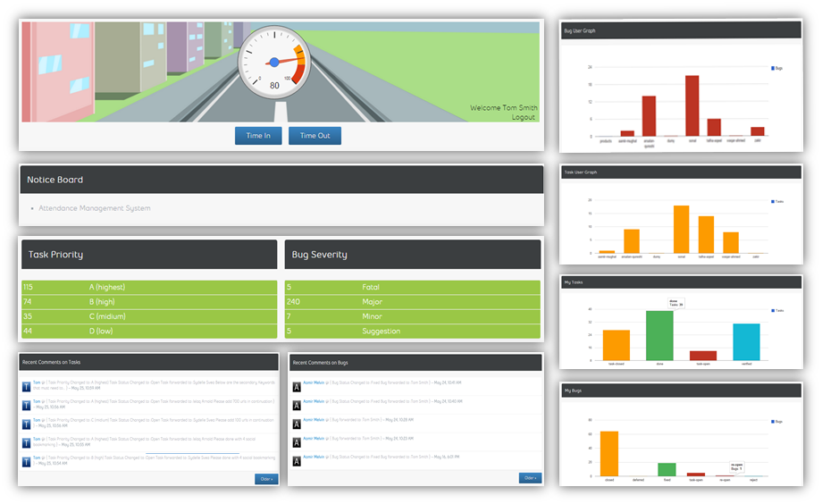The width and height of the screenshot is (822, 504).
Task: Select the D (low) task priority row
Action: (149, 331)
